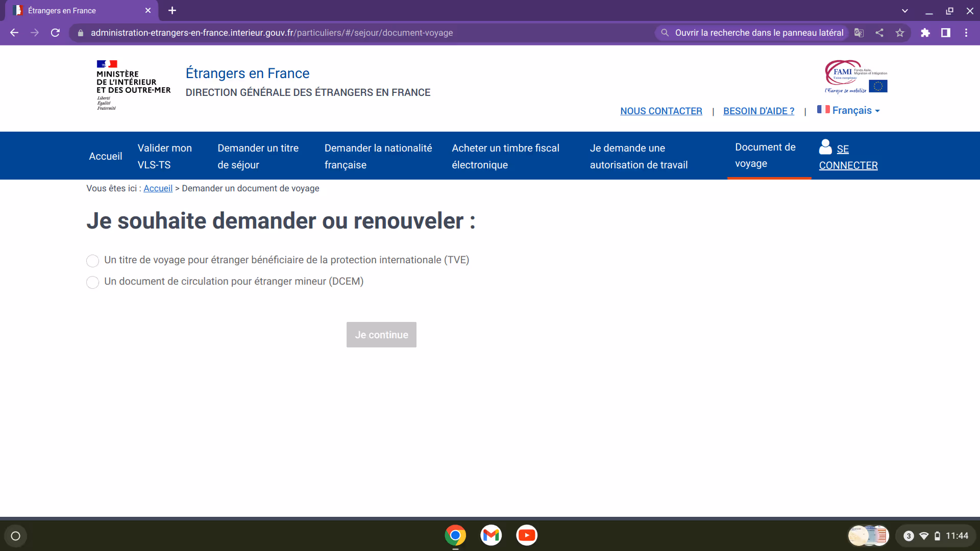The image size is (980, 551).
Task: Open the Nous contacter link
Action: coord(661,111)
